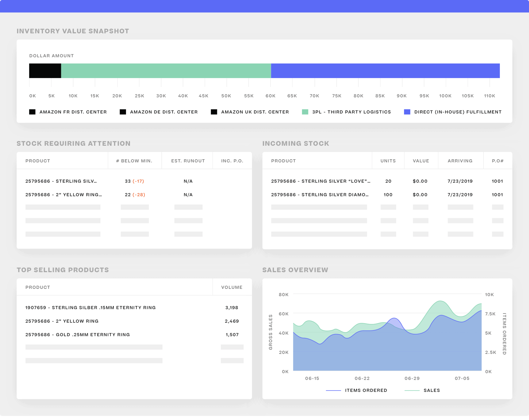The image size is (529, 420).
Task: Sort by the Est. Runout column header
Action: 188,161
